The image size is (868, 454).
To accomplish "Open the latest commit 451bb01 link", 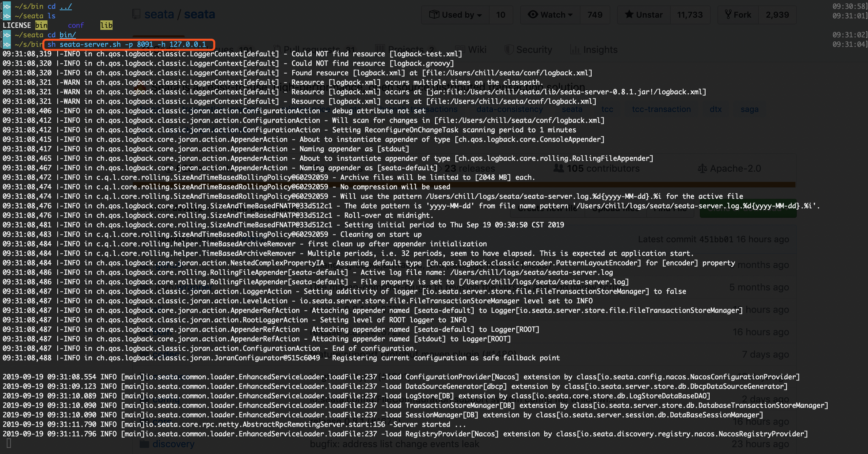I will click(x=716, y=239).
